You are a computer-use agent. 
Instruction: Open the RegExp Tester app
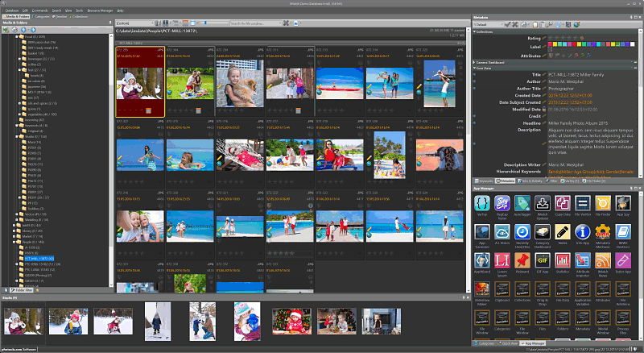(x=502, y=203)
